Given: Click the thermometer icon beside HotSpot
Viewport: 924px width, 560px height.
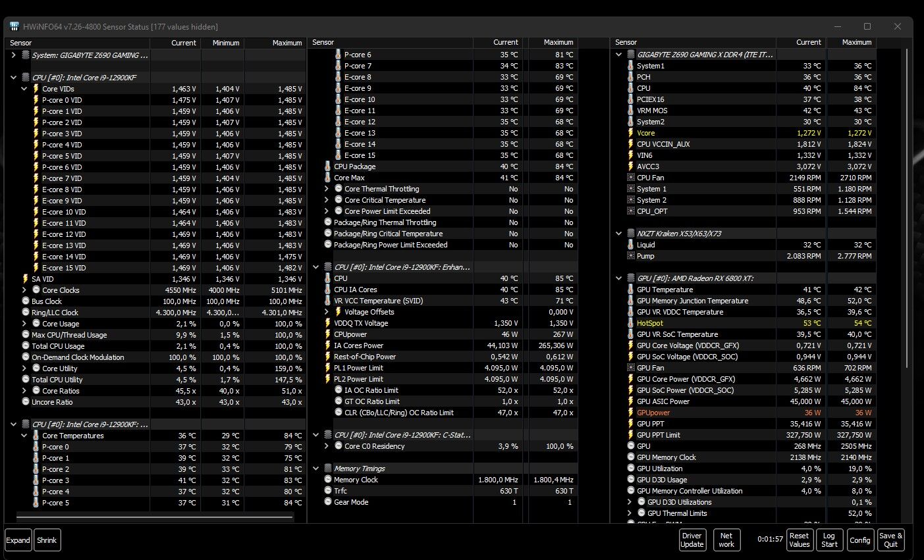Looking at the screenshot, I should tap(631, 323).
